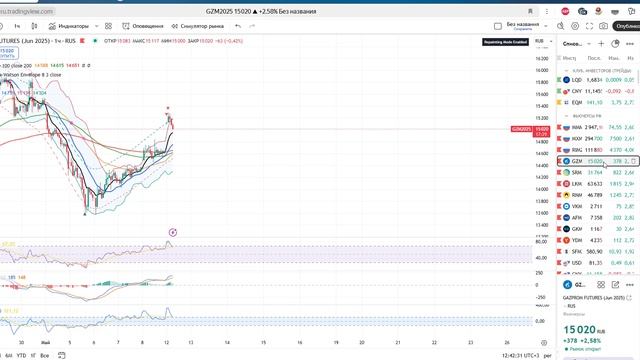
Task: Take a chart snapshot with camera icon
Action: click(603, 26)
